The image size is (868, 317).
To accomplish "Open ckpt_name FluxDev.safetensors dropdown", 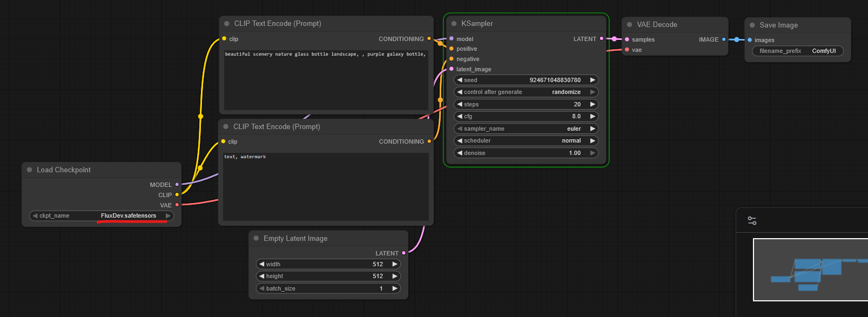I will click(x=102, y=215).
